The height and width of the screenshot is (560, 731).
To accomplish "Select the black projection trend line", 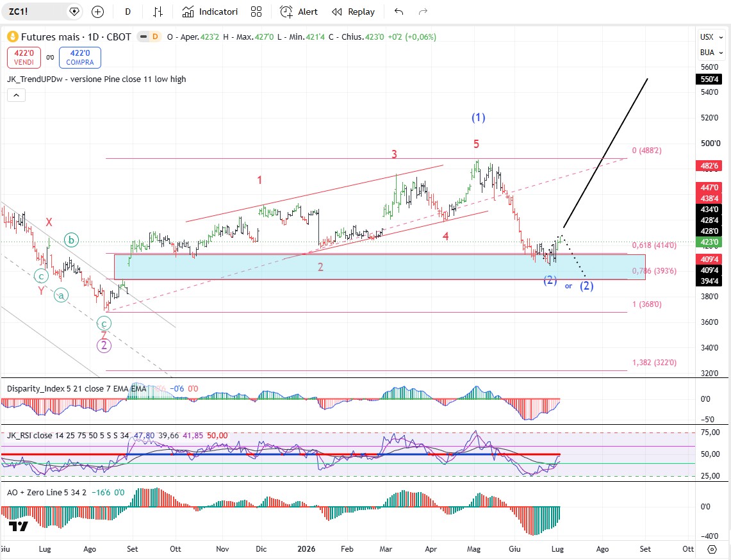I will (x=605, y=153).
